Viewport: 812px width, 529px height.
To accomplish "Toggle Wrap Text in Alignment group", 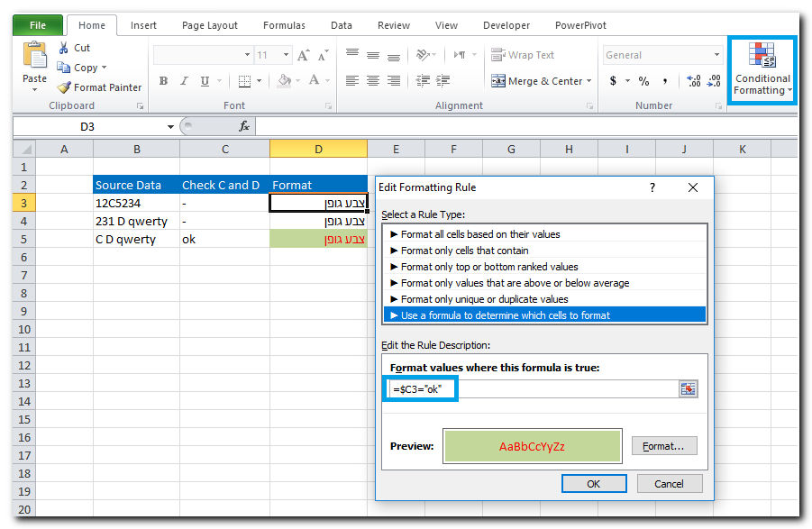I will pyautogui.click(x=523, y=55).
